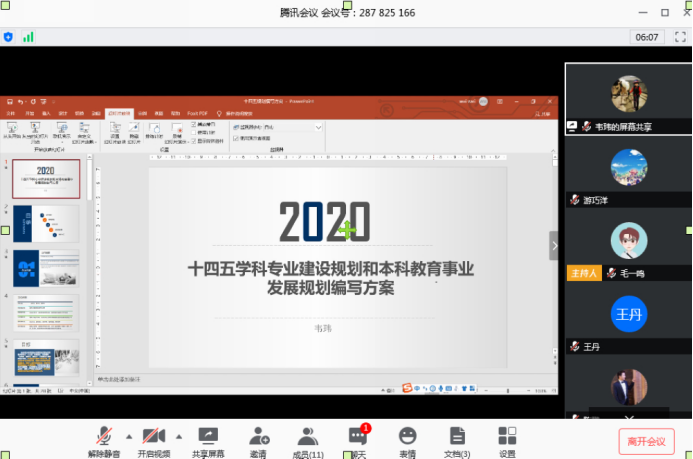The height and width of the screenshot is (459, 693).
Task: Open chat with unread badge
Action: (x=358, y=436)
